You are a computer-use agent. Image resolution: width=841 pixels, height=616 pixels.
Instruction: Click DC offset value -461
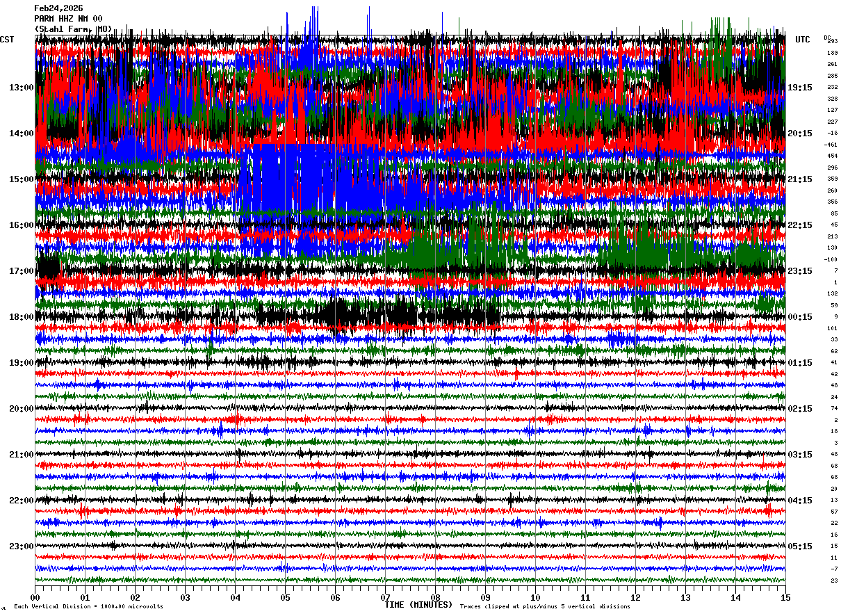click(x=831, y=145)
